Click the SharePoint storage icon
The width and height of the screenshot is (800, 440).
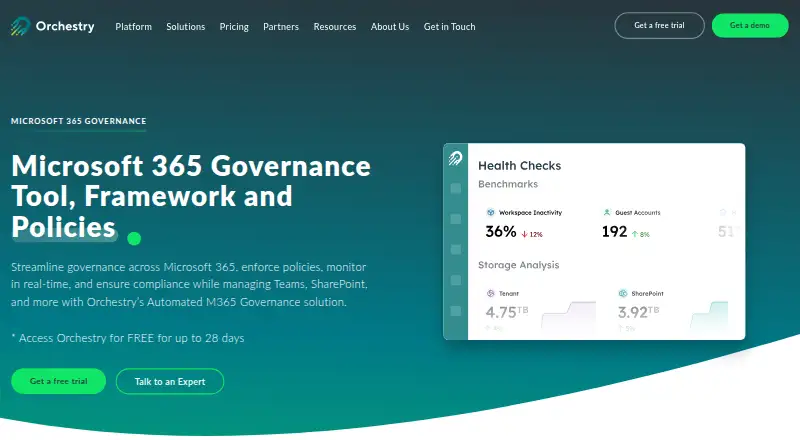pos(622,294)
